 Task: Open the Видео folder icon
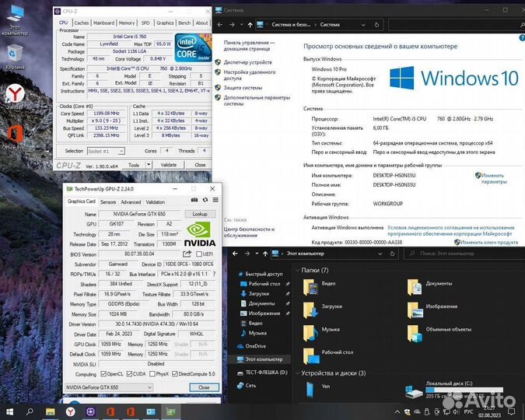(x=310, y=287)
